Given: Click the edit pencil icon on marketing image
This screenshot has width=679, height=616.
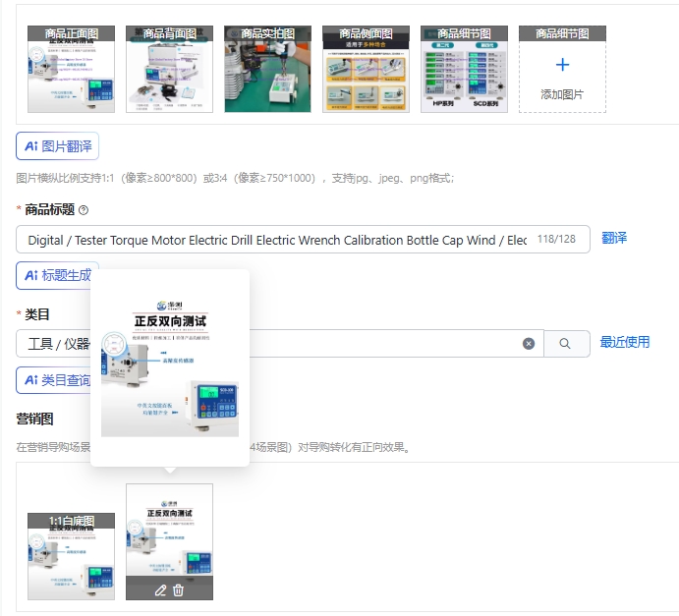Looking at the screenshot, I should coord(160,590).
